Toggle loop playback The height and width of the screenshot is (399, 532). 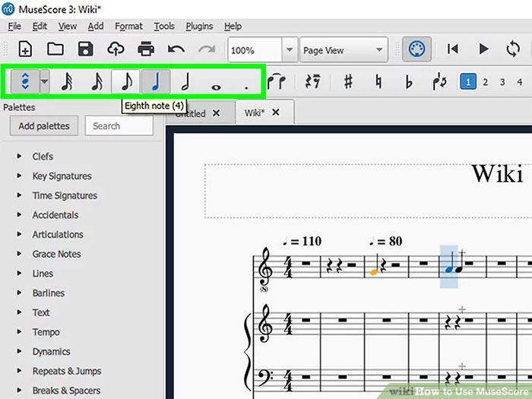tap(515, 49)
